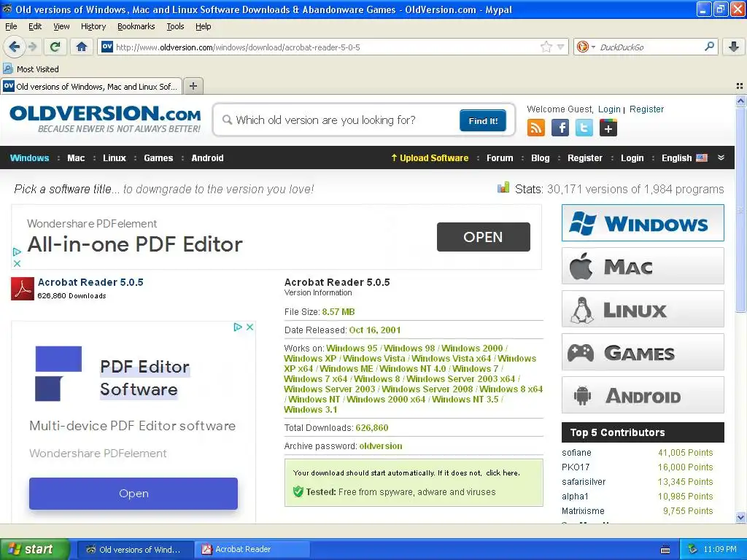
Task: Select the Android sidebar button
Action: [643, 395]
